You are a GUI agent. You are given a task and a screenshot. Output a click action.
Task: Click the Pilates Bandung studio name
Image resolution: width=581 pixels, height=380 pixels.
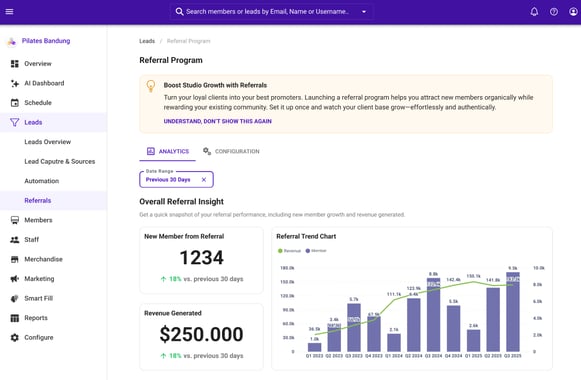coord(46,41)
